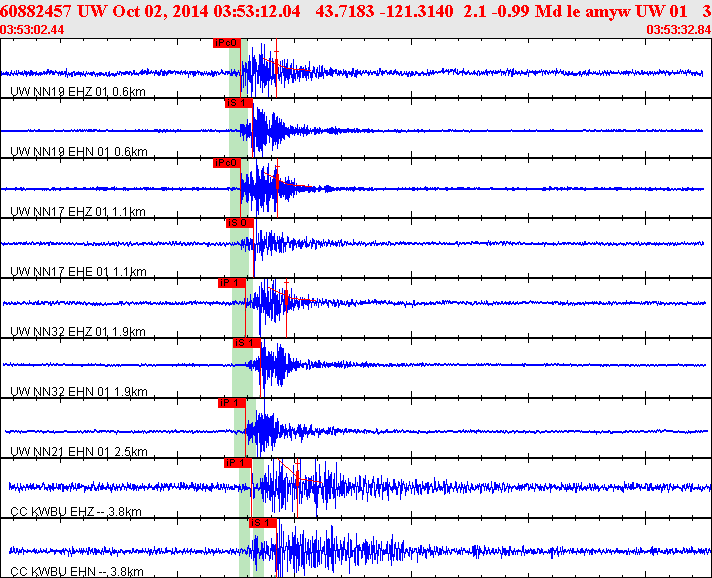Select the iPc0 pick flag on NN19 EHZ
Screen dimensions: 712x578
pos(227,43)
